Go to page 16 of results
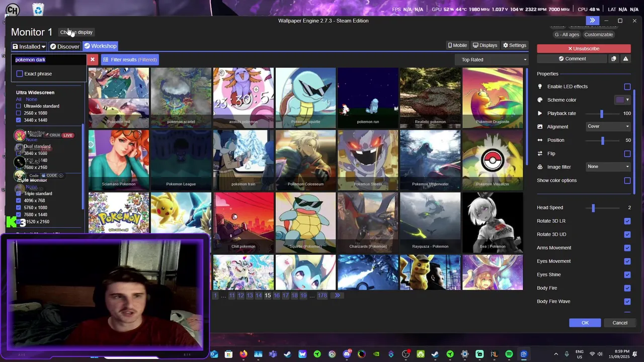644x362 pixels. (276, 296)
